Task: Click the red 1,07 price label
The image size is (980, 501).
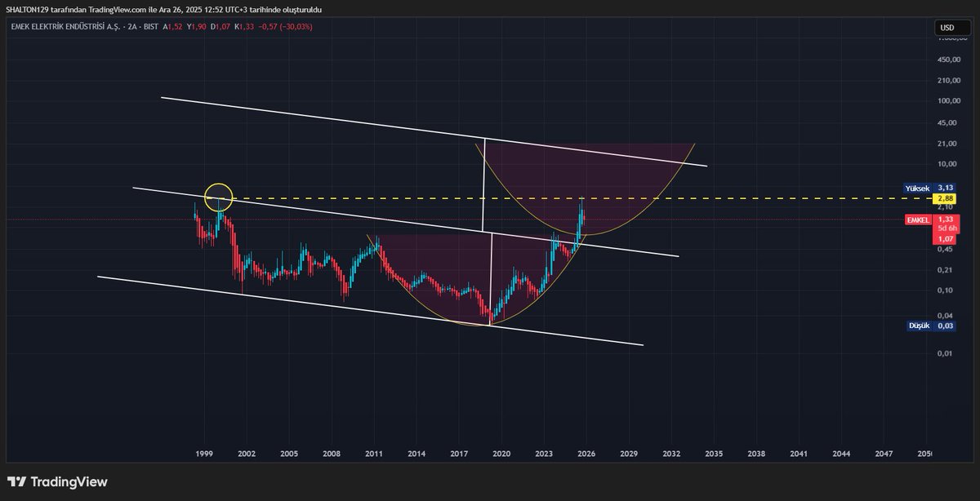Action: click(x=945, y=239)
